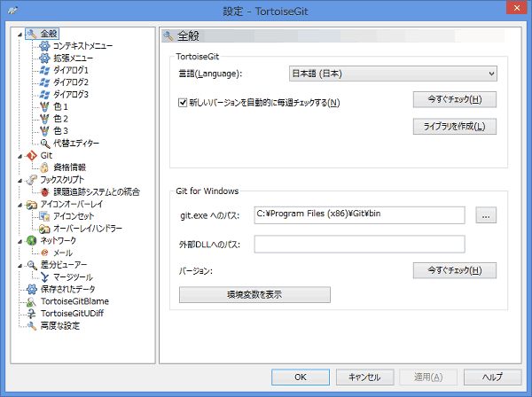Collapse the フックスクリプト tree node

(20, 181)
